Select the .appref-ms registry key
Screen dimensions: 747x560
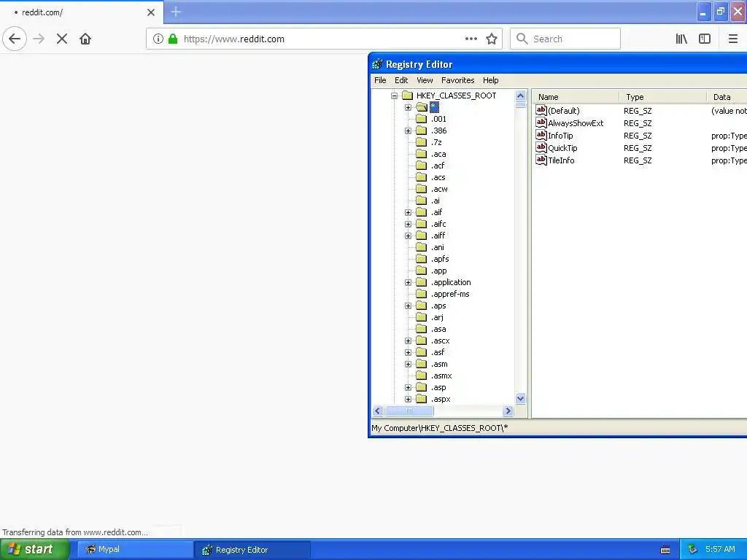(450, 295)
